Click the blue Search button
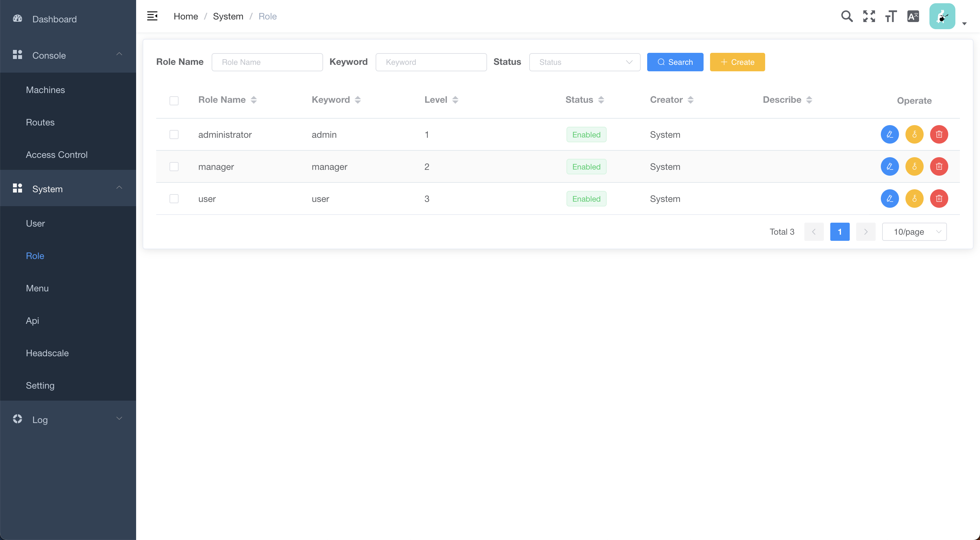Image resolution: width=980 pixels, height=540 pixels. point(675,62)
